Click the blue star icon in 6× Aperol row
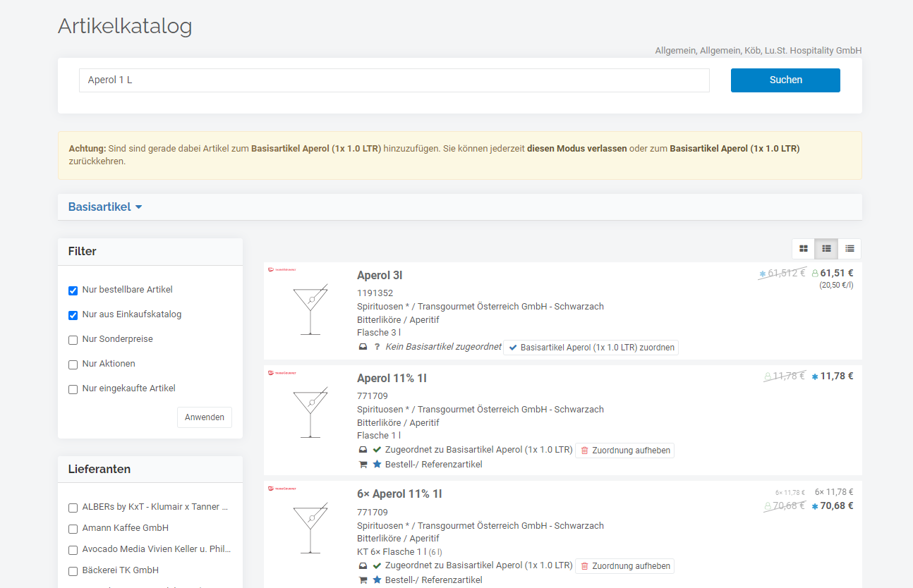913x588 pixels. click(x=377, y=580)
